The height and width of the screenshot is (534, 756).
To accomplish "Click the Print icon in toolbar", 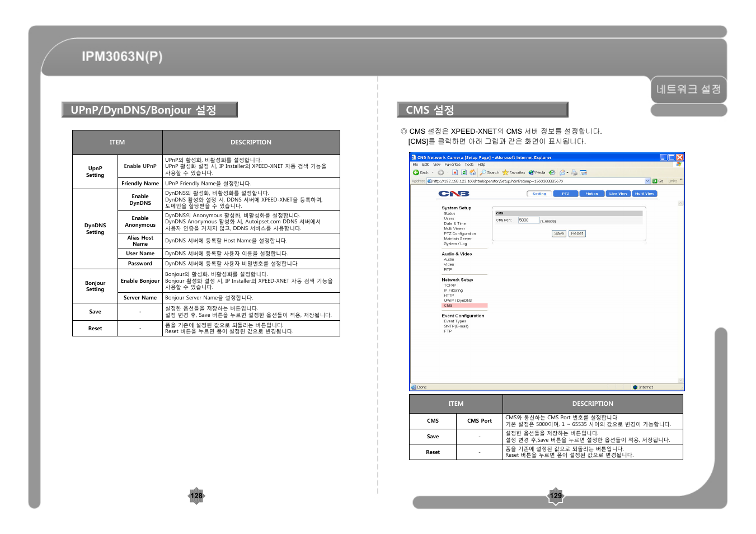I will [575, 172].
